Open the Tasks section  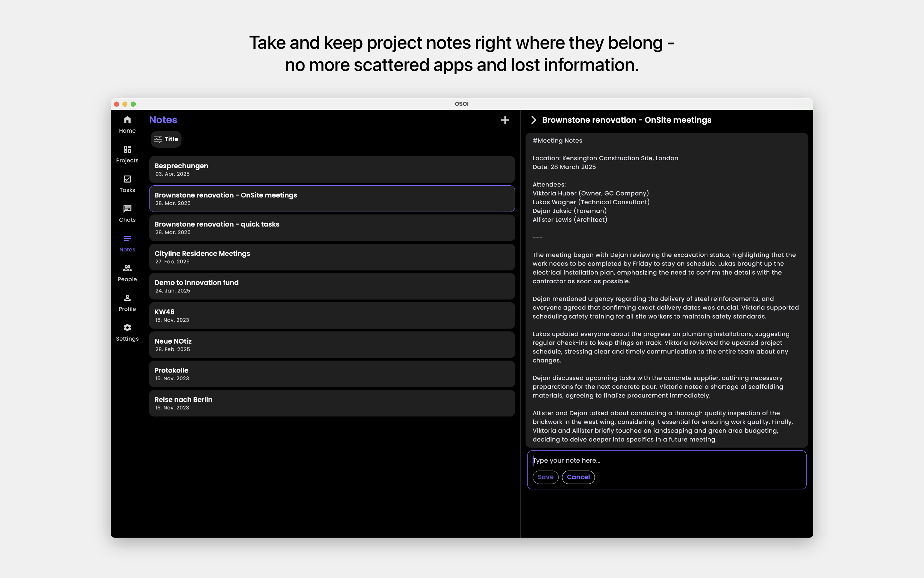pyautogui.click(x=127, y=184)
